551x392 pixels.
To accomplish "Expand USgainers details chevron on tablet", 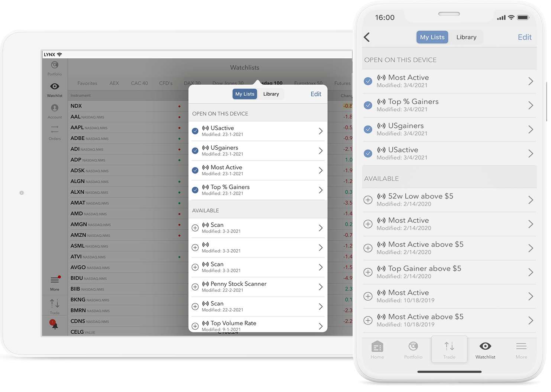I will coord(321,150).
